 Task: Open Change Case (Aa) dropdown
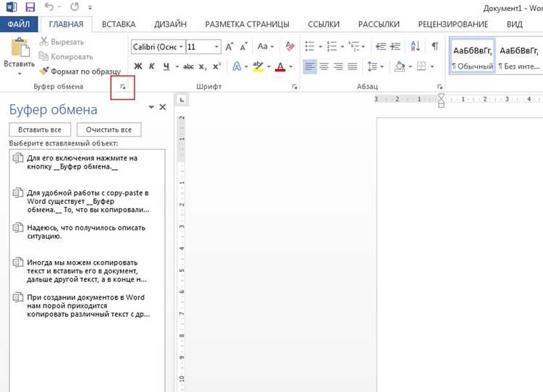pyautogui.click(x=266, y=46)
